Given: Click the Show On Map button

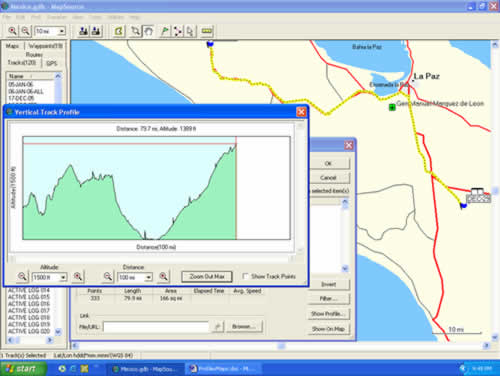Looking at the screenshot, I should pyautogui.click(x=328, y=329).
